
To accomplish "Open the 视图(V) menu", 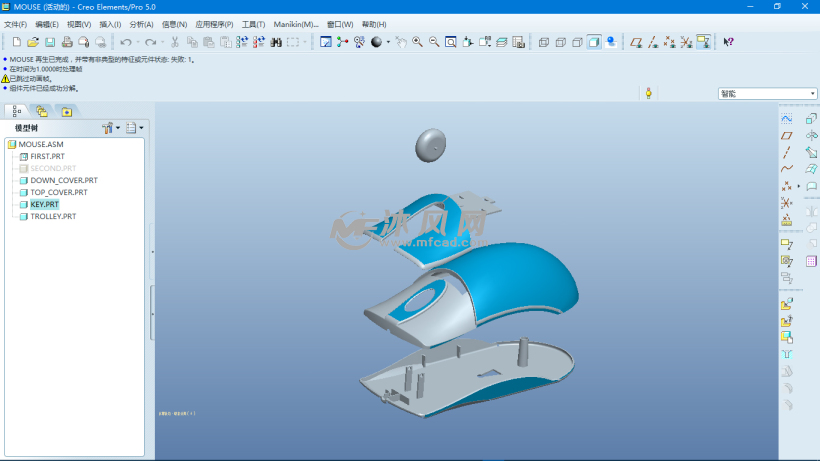I will 78,25.
